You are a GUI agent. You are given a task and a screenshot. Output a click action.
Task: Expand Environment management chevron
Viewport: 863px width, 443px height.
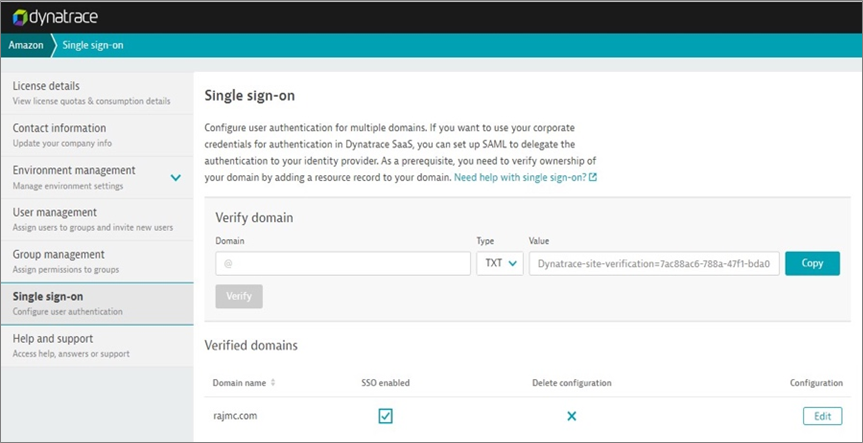coord(176,178)
